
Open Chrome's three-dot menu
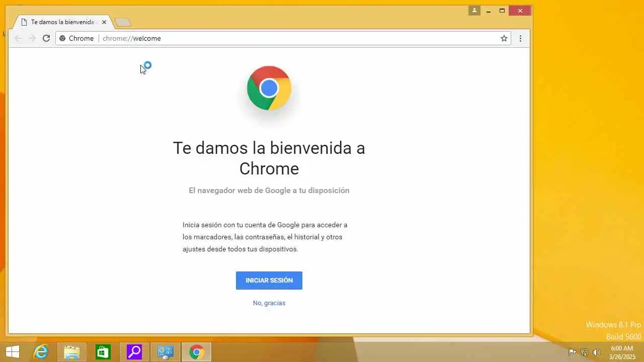[x=520, y=38]
